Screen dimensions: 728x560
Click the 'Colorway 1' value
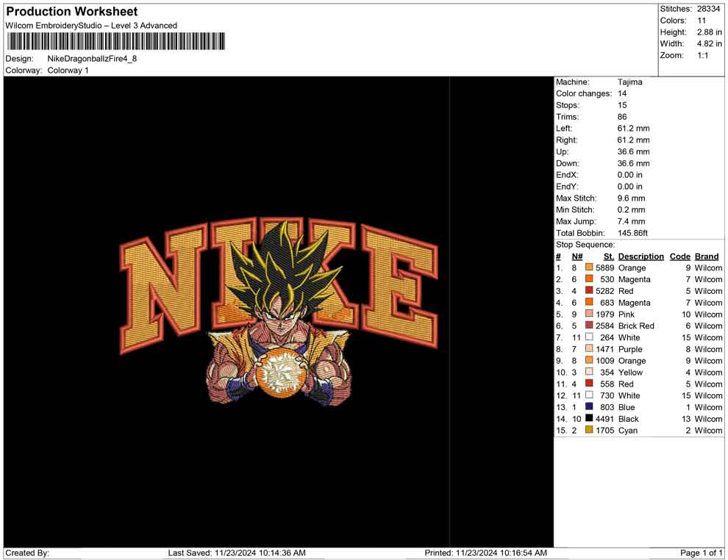(68, 70)
